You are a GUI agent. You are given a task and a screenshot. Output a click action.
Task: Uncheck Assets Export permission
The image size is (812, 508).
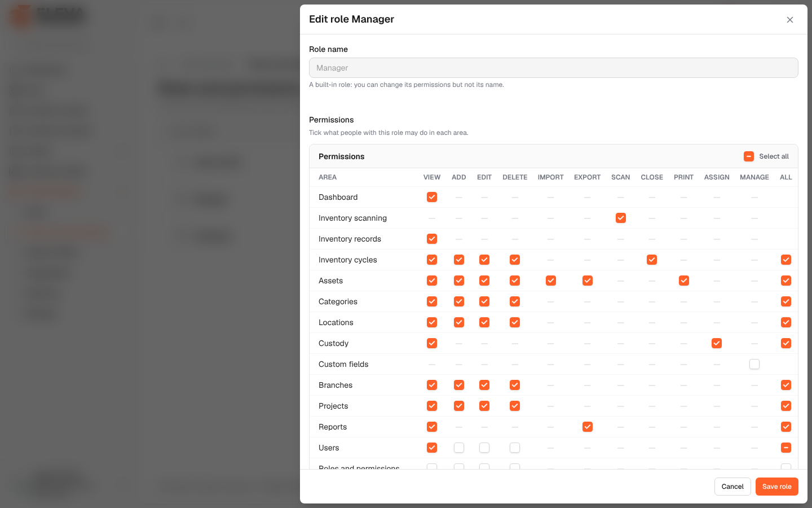[588, 281]
